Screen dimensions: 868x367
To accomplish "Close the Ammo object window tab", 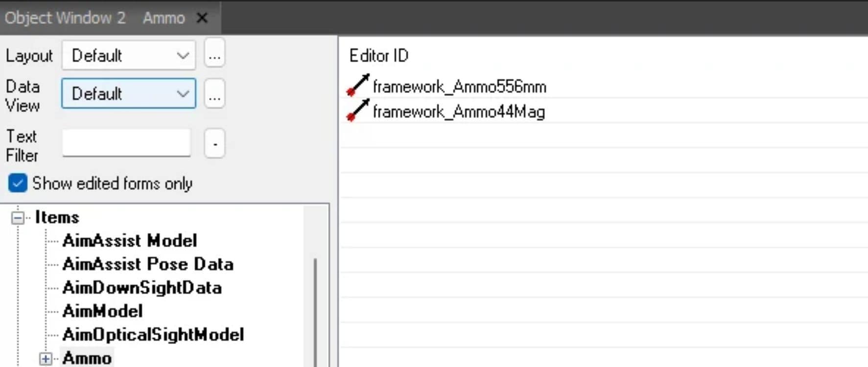I will pos(202,18).
